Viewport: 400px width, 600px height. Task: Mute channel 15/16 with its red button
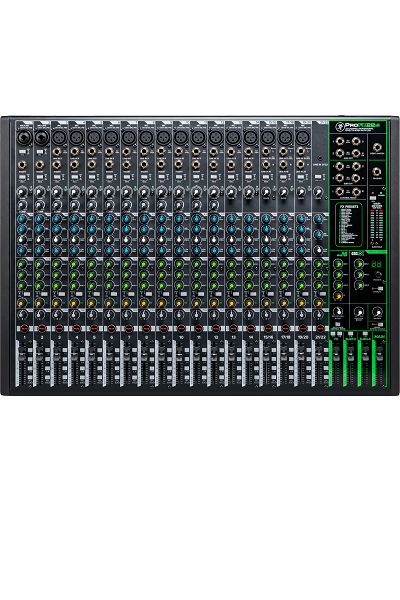(x=268, y=328)
